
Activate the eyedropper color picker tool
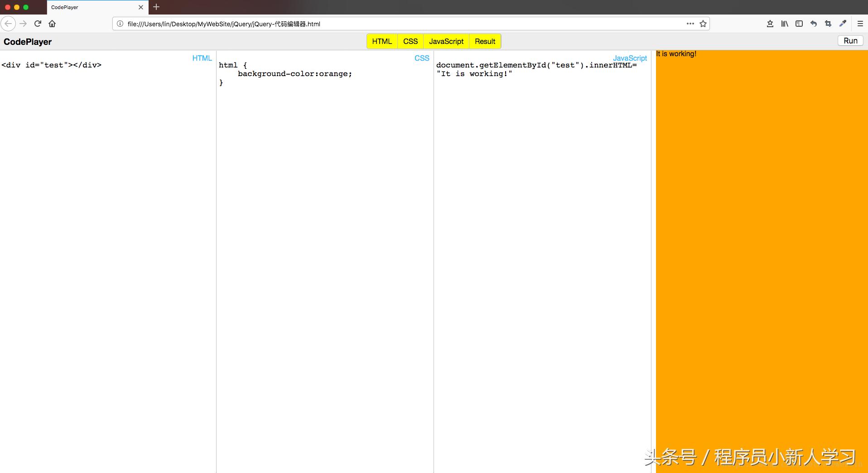tap(843, 24)
